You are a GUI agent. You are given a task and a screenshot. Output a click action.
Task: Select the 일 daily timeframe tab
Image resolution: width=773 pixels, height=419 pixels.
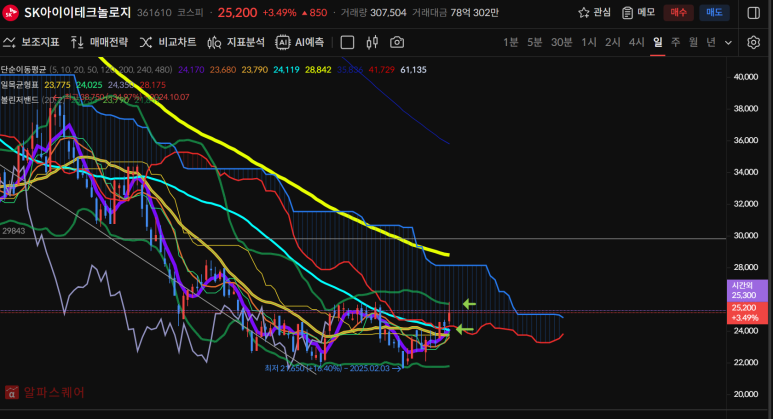[658, 42]
